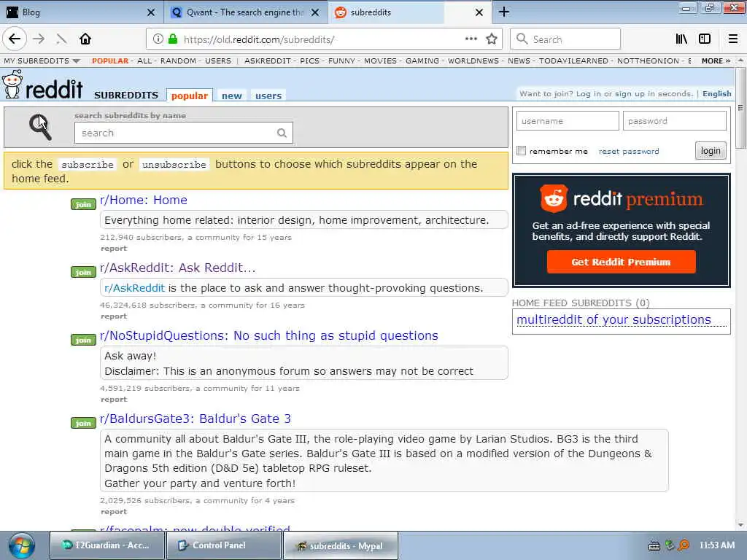Join the r/Home subreddit
Viewport: 747px width, 560px height.
coord(83,204)
